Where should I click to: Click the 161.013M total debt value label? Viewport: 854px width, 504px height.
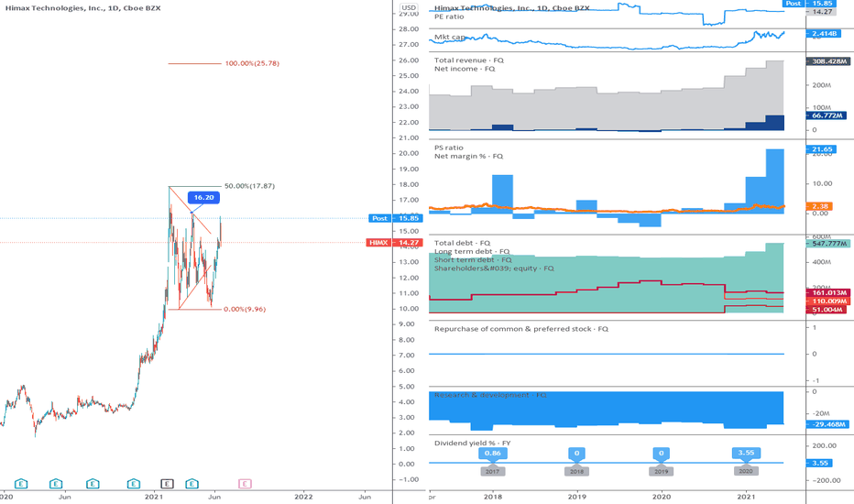(827, 293)
